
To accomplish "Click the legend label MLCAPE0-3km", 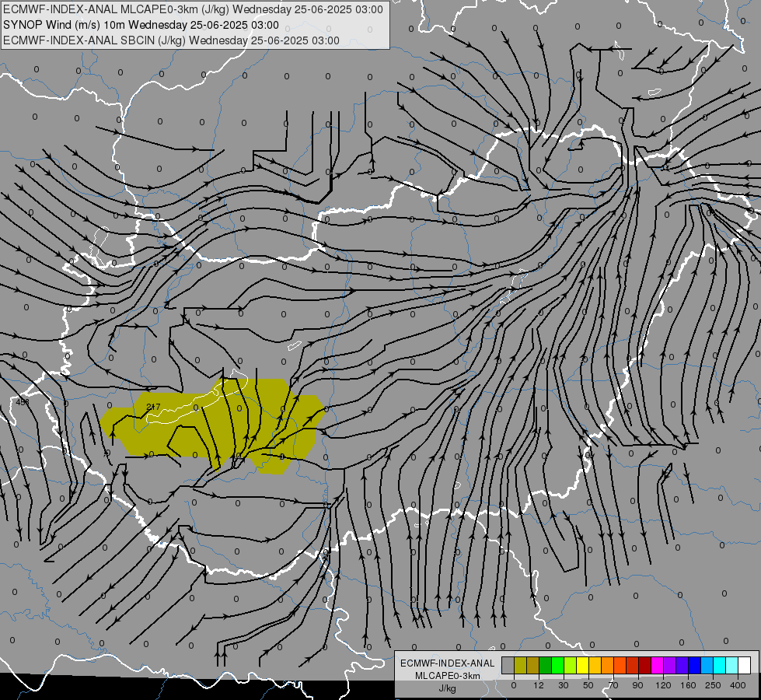I will pos(447,676).
